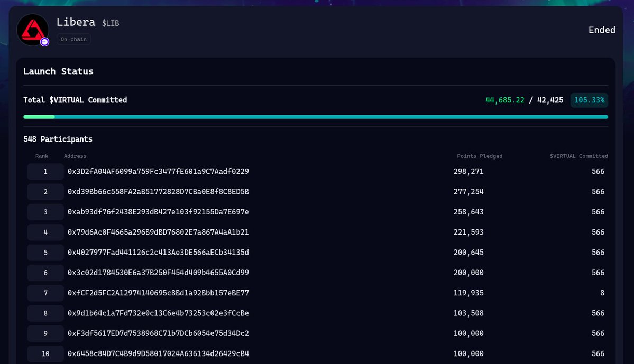
Task: Click Total $VIRTUAL Committed label
Action: tap(75, 100)
